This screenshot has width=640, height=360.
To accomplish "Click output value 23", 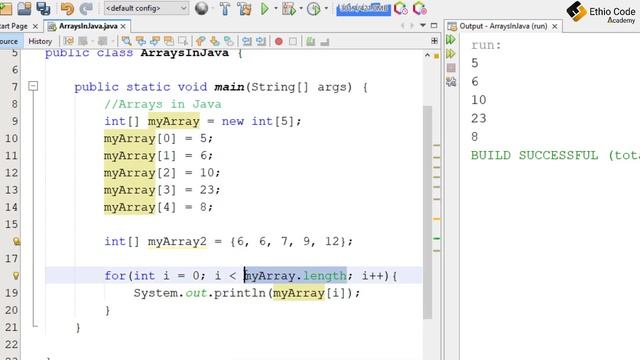I will 479,118.
